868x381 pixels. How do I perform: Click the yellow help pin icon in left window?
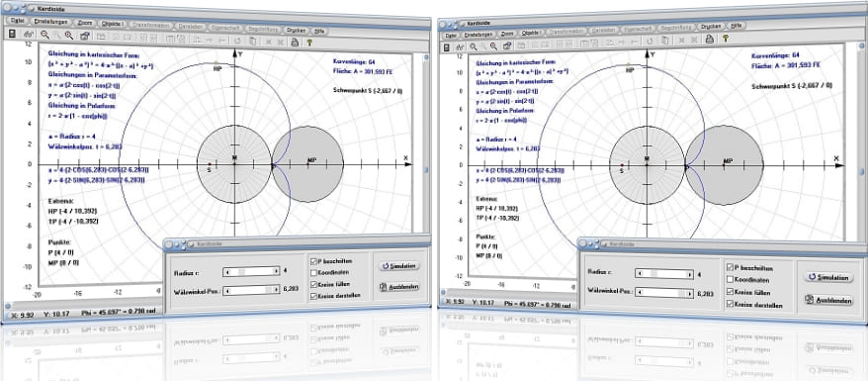[x=309, y=42]
